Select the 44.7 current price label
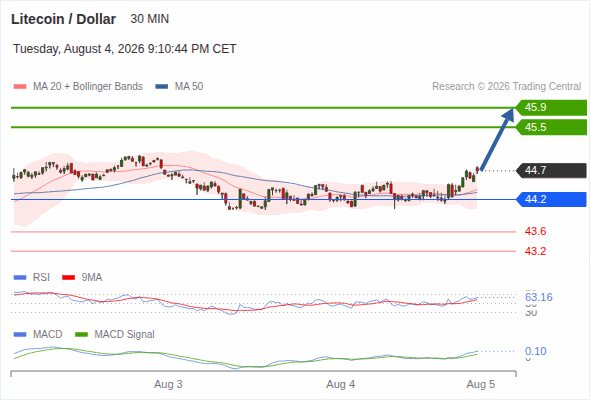The height and width of the screenshot is (400, 590). pyautogui.click(x=551, y=170)
